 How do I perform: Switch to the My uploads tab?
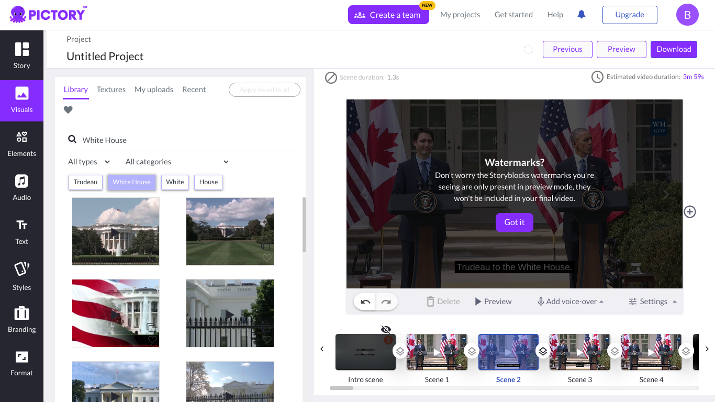[154, 89]
